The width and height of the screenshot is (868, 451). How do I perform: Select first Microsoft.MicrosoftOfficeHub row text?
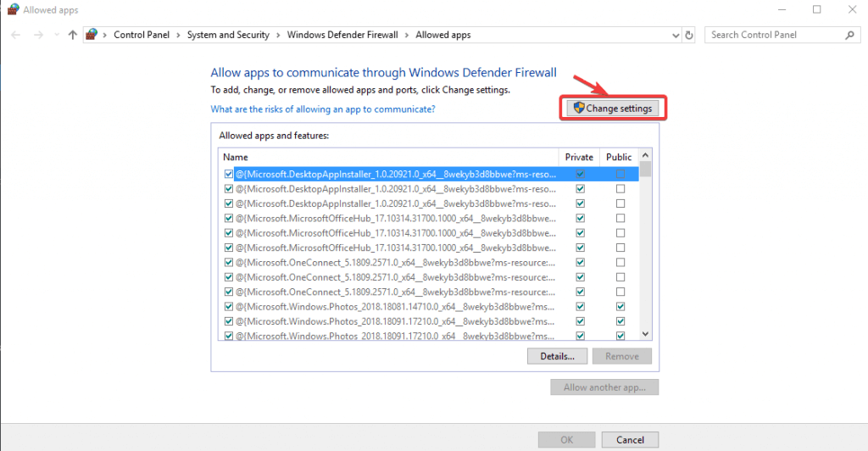tap(396, 219)
